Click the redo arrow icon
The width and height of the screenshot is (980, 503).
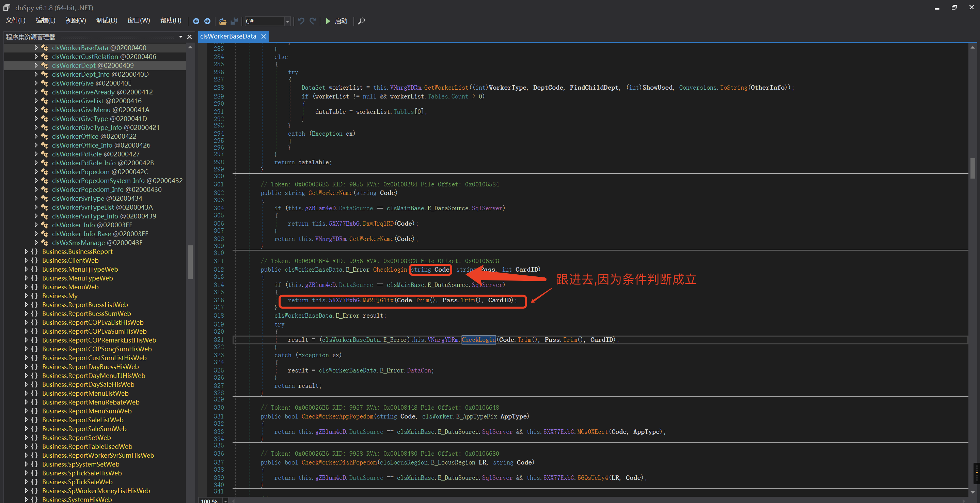pyautogui.click(x=313, y=21)
